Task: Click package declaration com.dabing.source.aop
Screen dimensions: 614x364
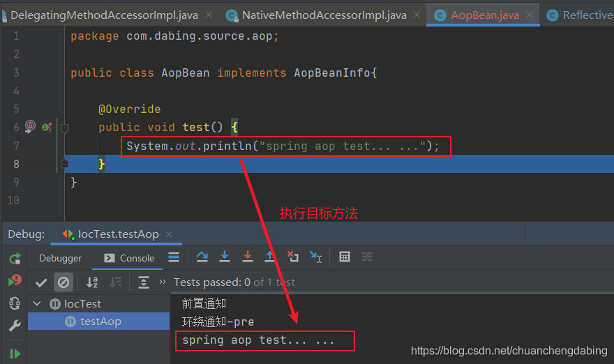Action: click(199, 36)
